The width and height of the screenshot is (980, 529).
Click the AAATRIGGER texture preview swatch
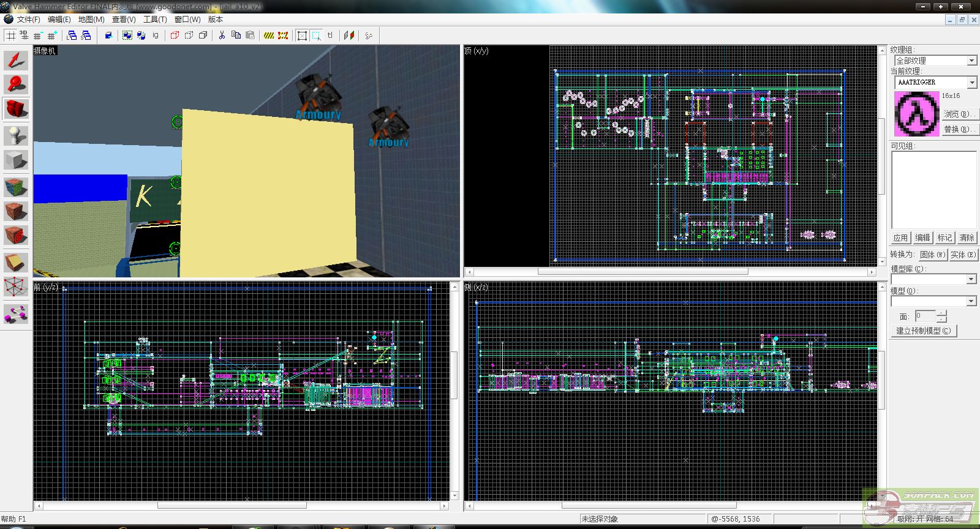(916, 114)
